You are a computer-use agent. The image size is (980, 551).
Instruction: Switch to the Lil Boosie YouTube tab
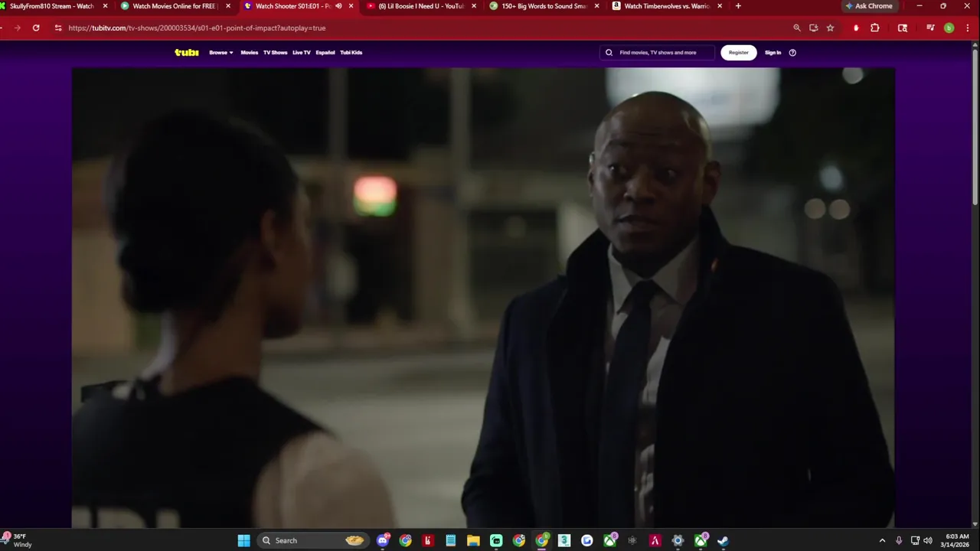click(x=420, y=6)
